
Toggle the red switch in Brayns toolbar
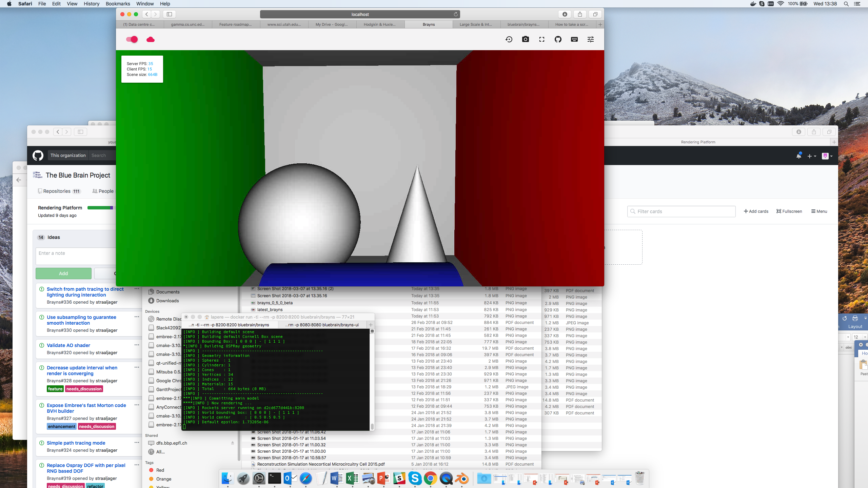pyautogui.click(x=132, y=39)
